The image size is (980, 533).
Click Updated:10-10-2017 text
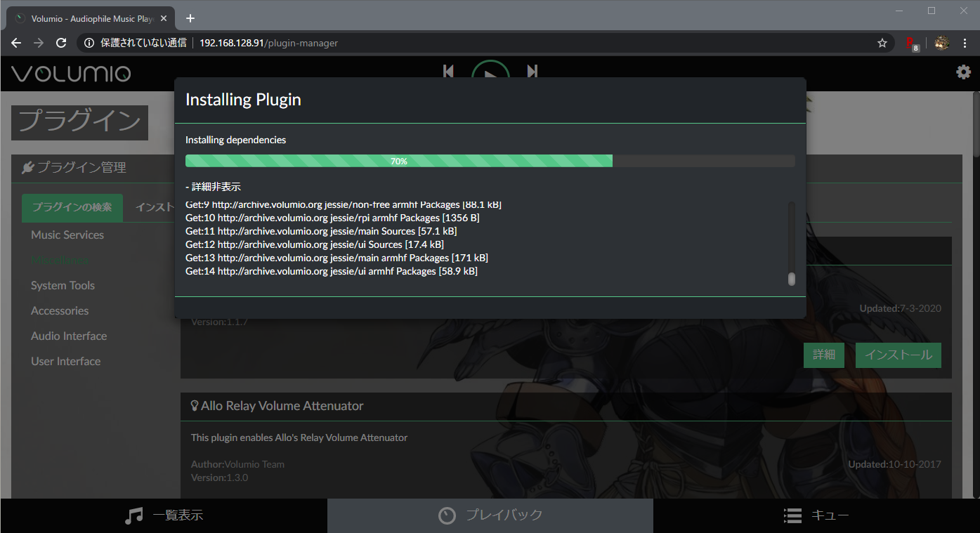point(894,464)
